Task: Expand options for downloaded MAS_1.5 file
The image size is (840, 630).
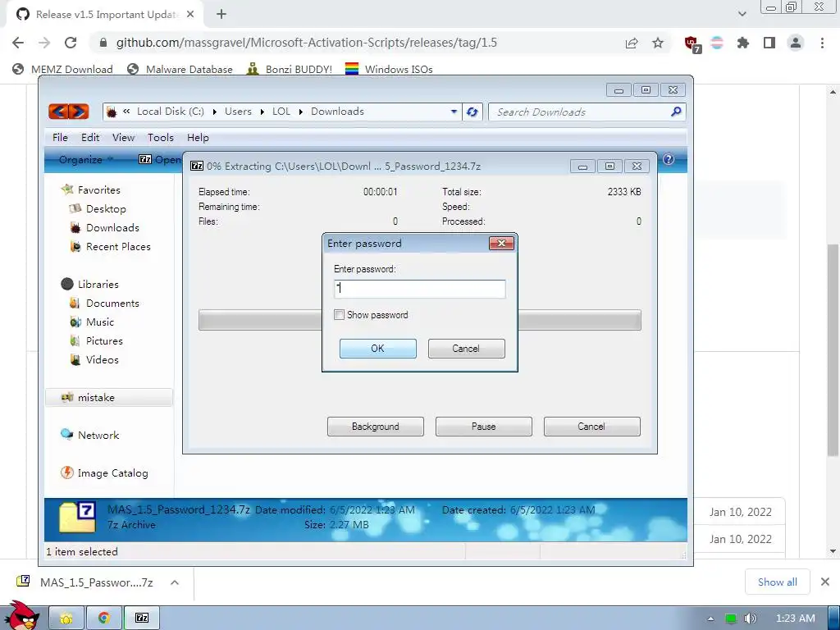Action: 175,582
